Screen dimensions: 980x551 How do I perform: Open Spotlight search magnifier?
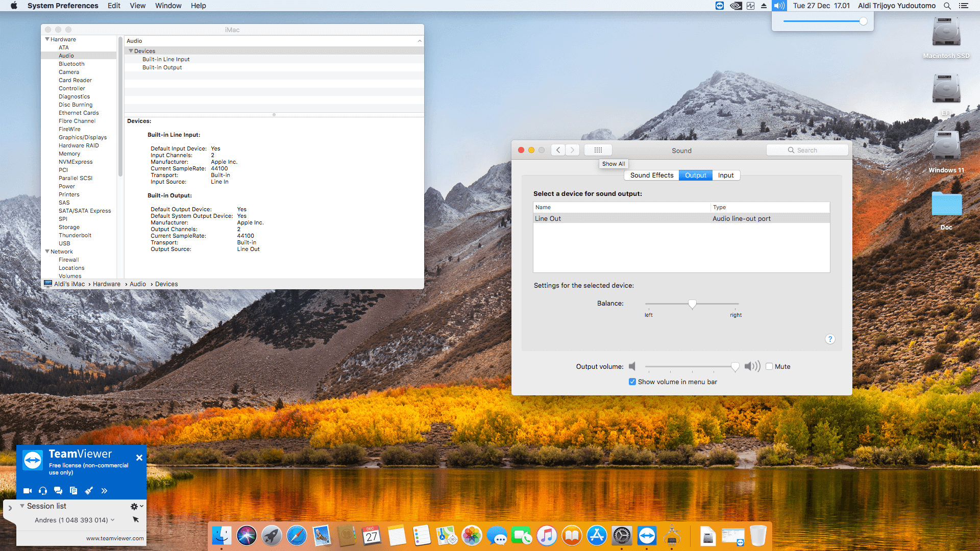(x=947, y=6)
